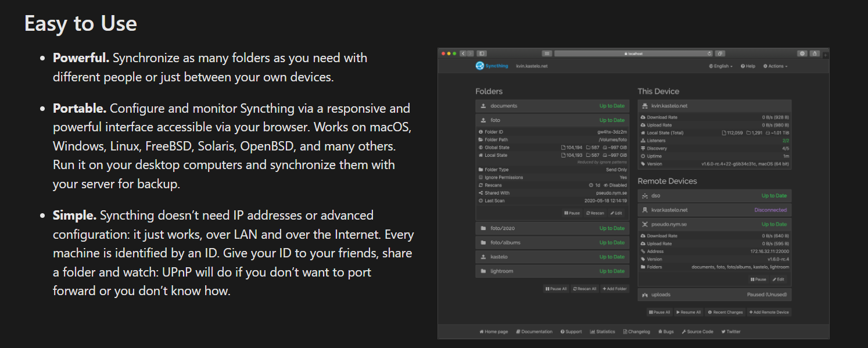Click the Last Scan timestamp 2020-05-18 12:14:19
The image size is (868, 348).
pos(607,200)
